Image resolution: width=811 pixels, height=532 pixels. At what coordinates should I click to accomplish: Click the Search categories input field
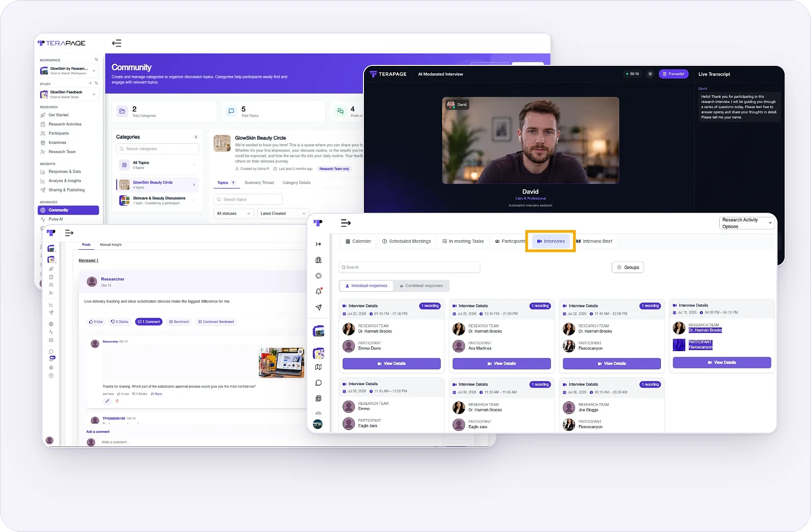(x=158, y=149)
